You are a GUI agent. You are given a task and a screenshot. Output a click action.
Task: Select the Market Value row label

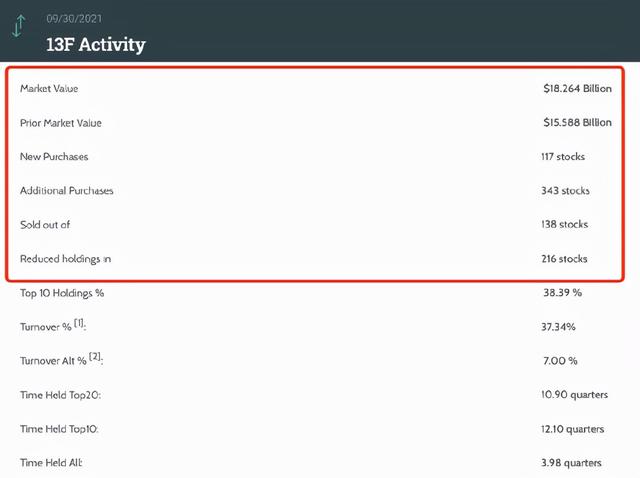pos(49,89)
